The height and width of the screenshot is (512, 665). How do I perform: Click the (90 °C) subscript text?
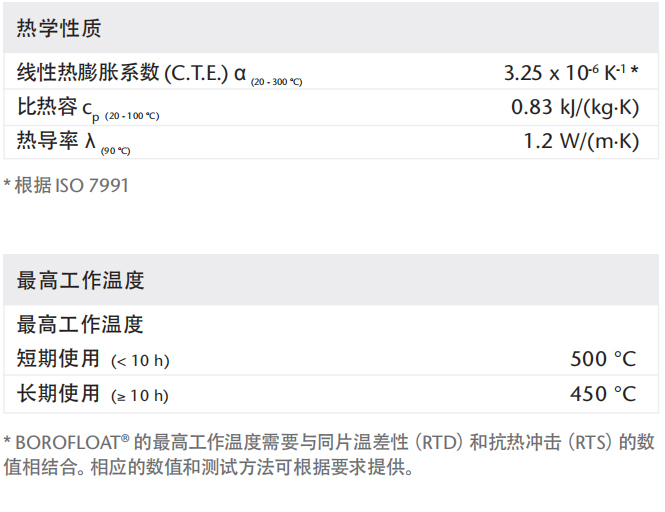pyautogui.click(x=115, y=151)
